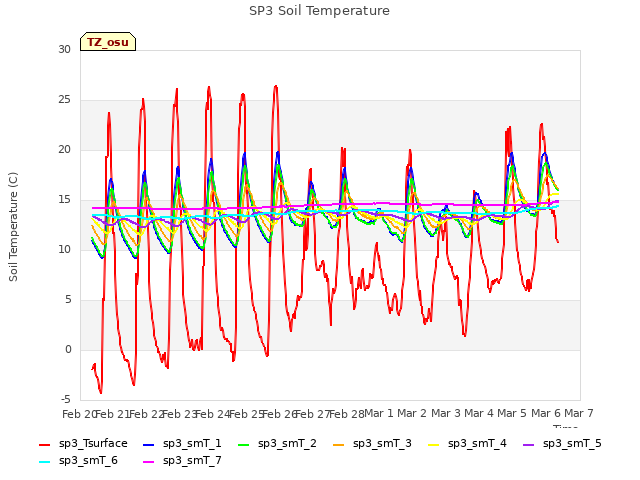The image size is (640, 480).
Task: Click the Feb 23 x-axis tick label
Action: pyautogui.click(x=179, y=414)
